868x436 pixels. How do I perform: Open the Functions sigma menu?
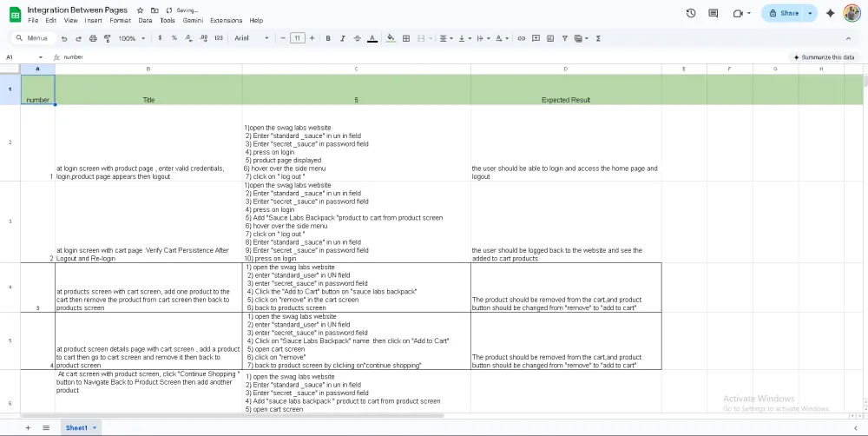598,38
